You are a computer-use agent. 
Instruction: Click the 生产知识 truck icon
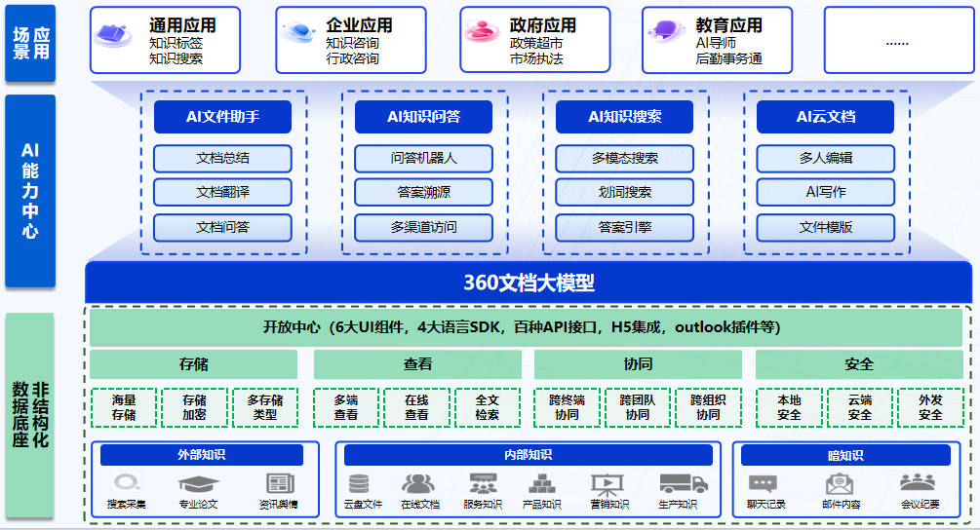(684, 483)
